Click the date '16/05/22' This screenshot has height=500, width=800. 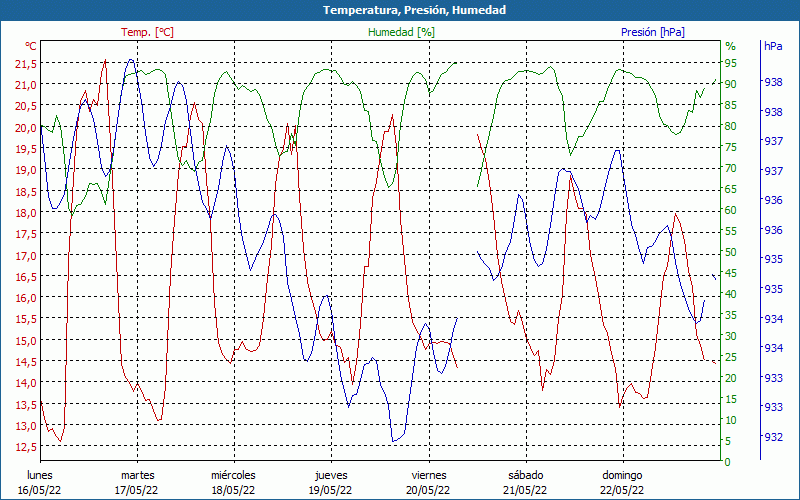click(x=39, y=490)
